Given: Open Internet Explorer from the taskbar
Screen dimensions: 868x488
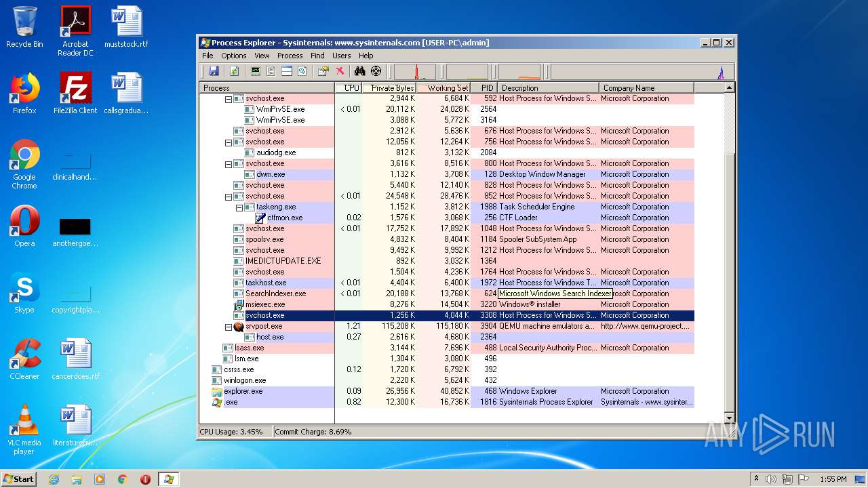Looking at the screenshot, I should (54, 479).
